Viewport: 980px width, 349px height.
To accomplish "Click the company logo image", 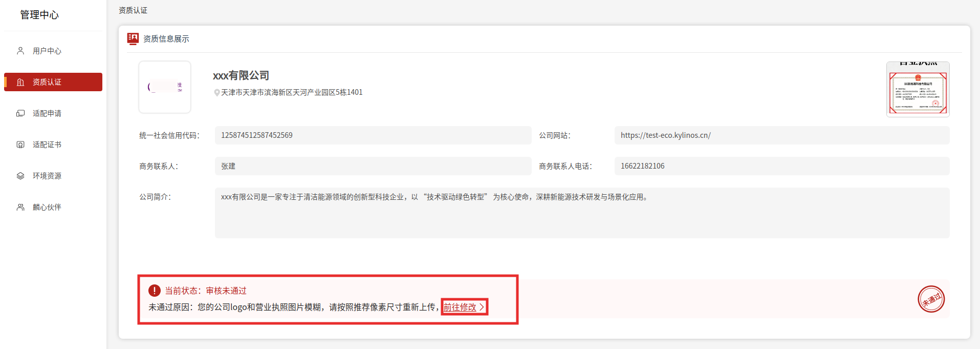I will (x=165, y=87).
